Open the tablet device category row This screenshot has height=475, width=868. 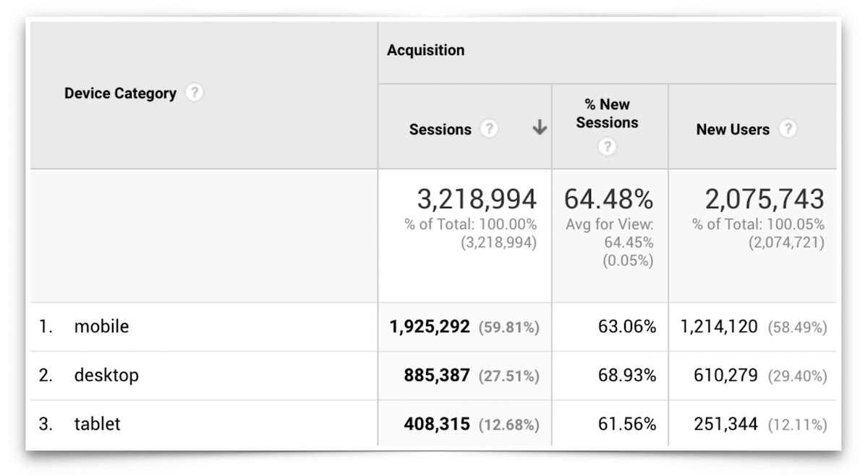pos(97,424)
